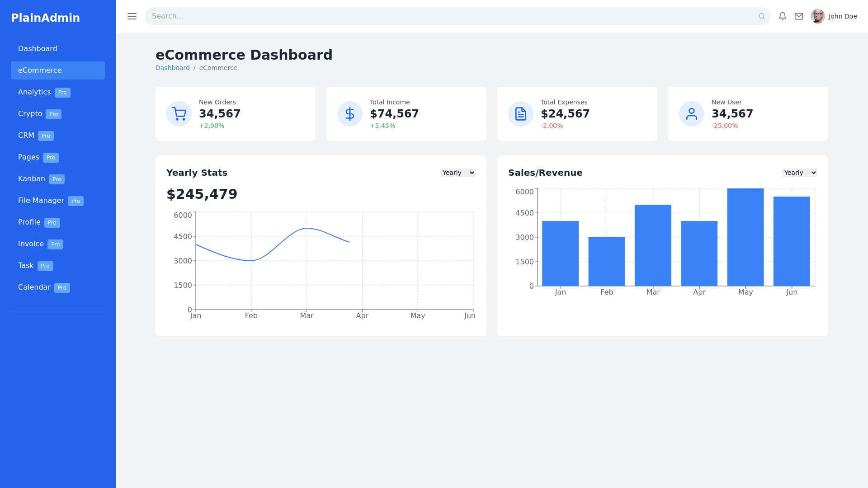The image size is (868, 488).
Task: Click the New Orders cart icon
Action: (179, 114)
